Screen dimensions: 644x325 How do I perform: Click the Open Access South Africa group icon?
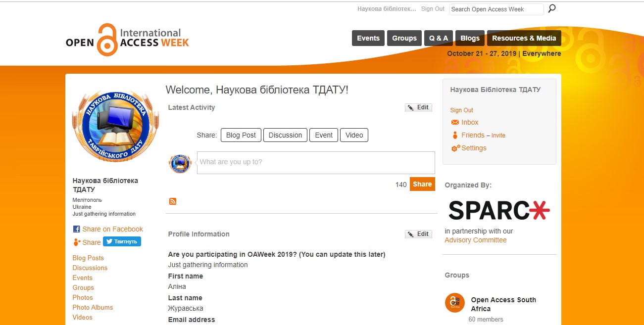point(455,303)
